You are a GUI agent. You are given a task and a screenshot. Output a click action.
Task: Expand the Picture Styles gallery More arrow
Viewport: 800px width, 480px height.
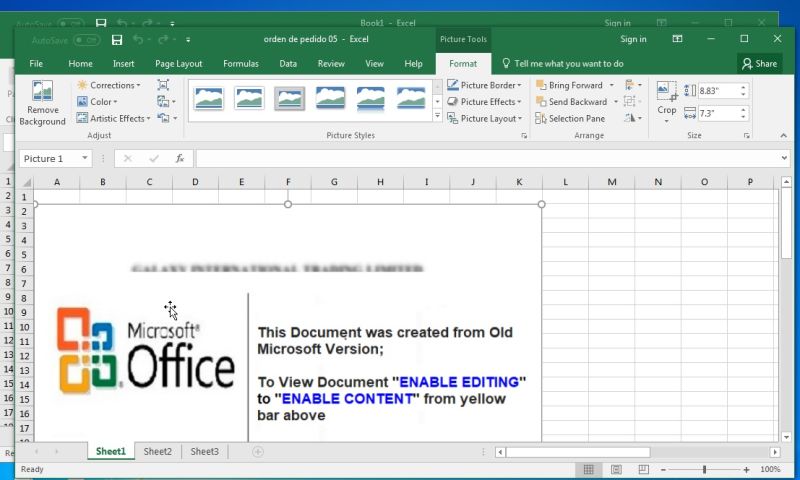(x=437, y=116)
